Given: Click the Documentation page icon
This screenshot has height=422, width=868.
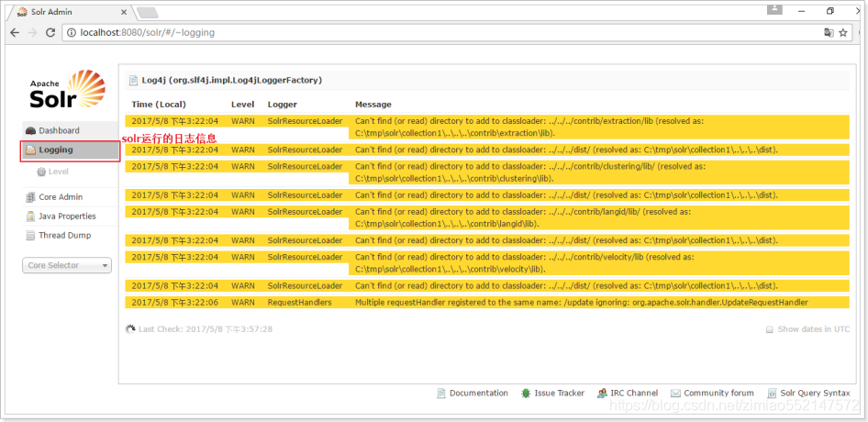Looking at the screenshot, I should pyautogui.click(x=441, y=394).
